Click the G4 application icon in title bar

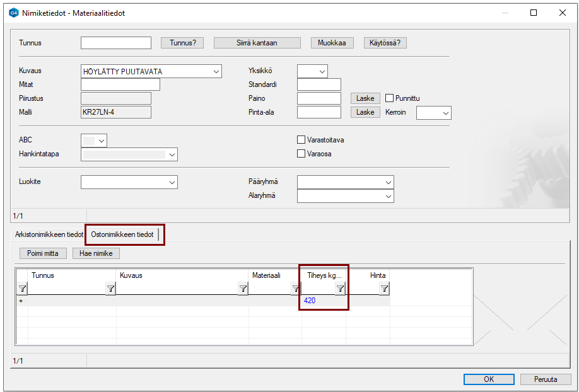pos(14,13)
